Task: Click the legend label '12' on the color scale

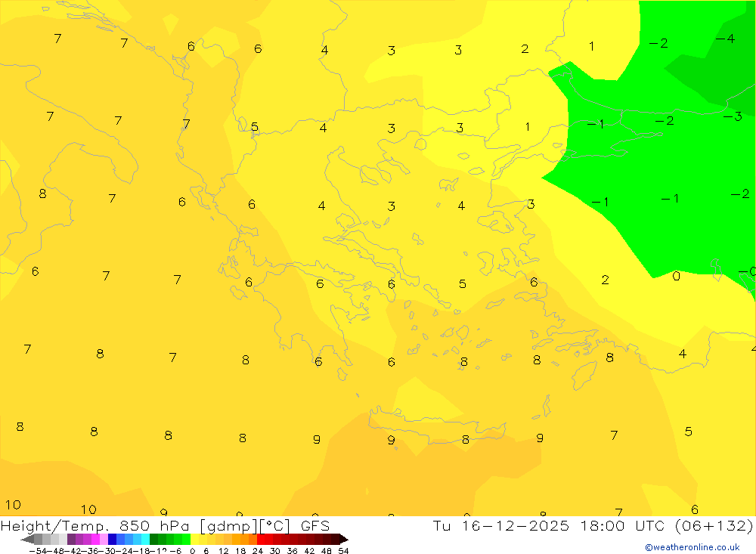Action: tap(223, 551)
